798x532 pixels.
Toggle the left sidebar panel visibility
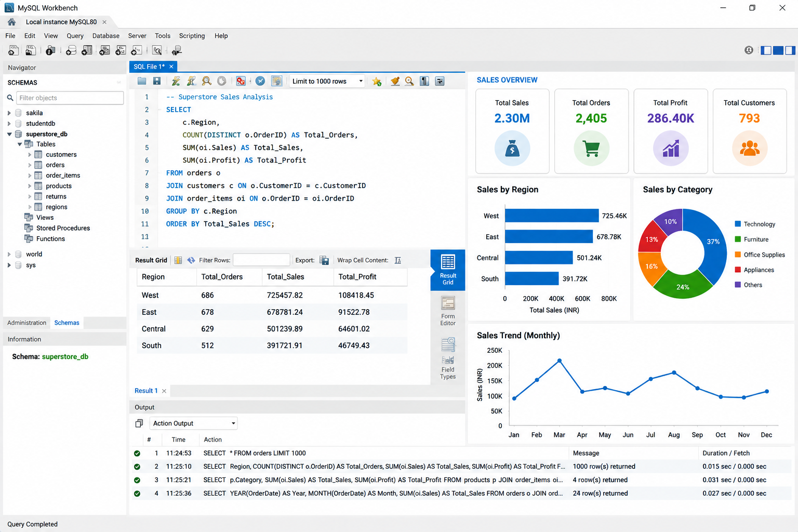pyautogui.click(x=766, y=50)
